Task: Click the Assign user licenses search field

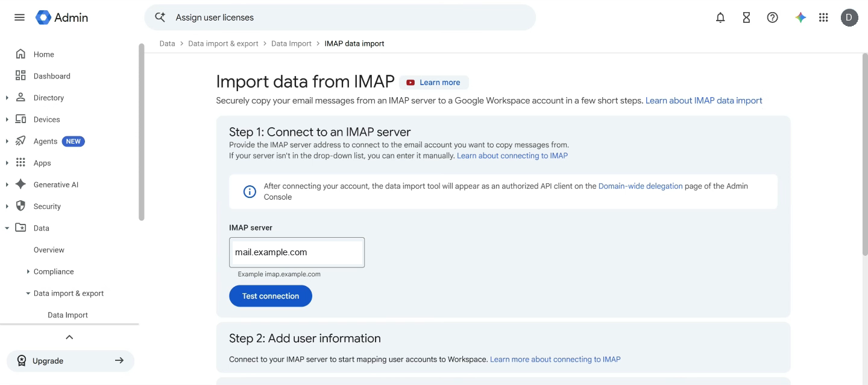Action: [340, 17]
